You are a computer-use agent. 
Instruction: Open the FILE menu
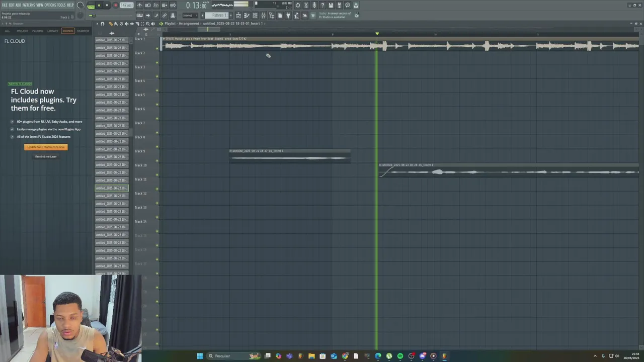(5, 5)
